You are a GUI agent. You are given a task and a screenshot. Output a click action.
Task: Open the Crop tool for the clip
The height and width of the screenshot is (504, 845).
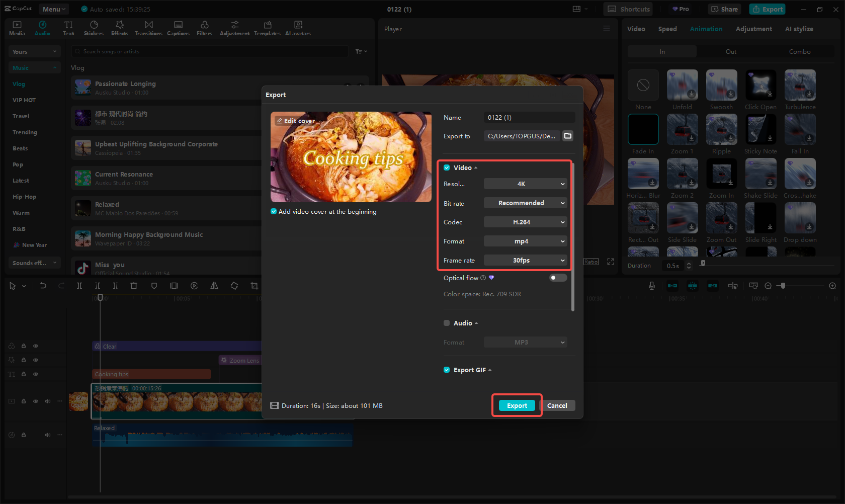click(254, 286)
